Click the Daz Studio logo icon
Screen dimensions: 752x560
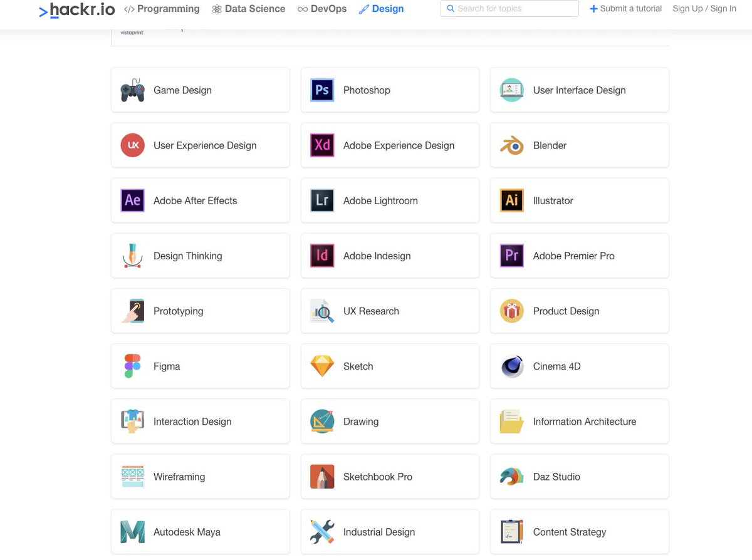pos(512,477)
